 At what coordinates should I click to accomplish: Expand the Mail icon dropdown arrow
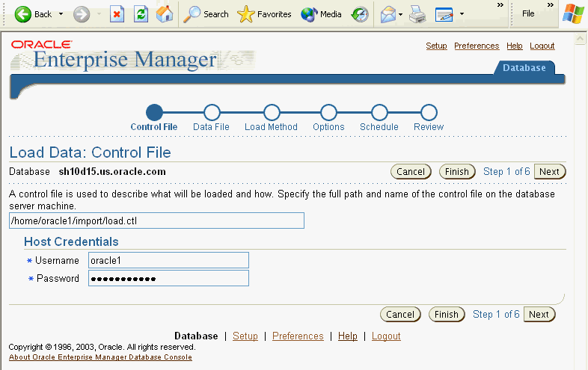[x=401, y=14]
